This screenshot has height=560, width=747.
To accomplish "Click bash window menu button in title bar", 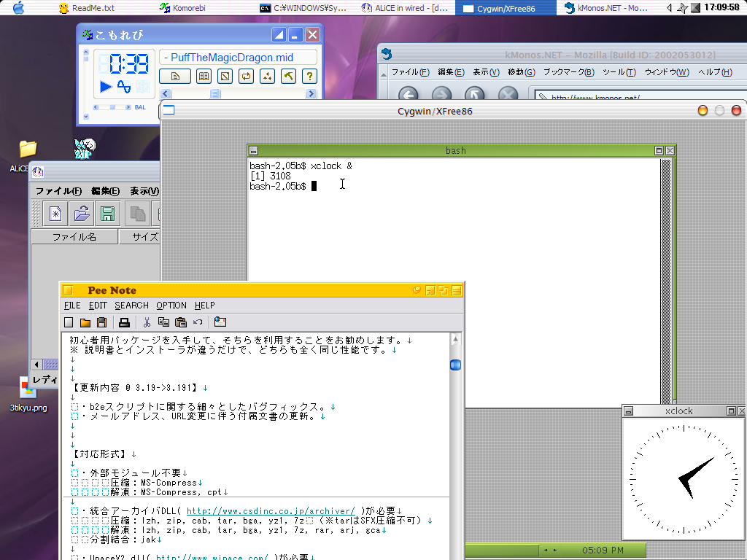I will click(253, 151).
